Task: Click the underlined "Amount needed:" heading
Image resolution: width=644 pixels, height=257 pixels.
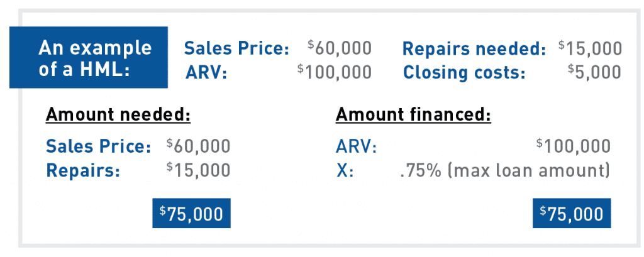Action: coord(118,116)
